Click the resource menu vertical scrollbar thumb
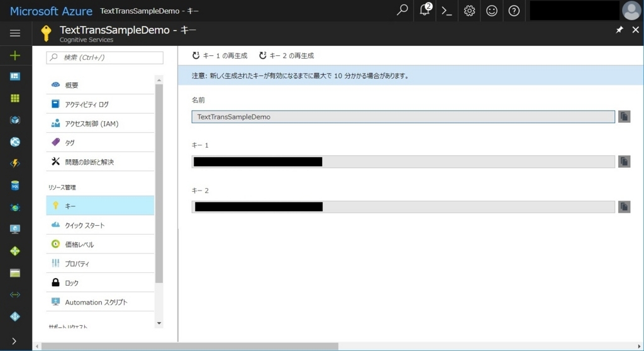 click(x=159, y=183)
